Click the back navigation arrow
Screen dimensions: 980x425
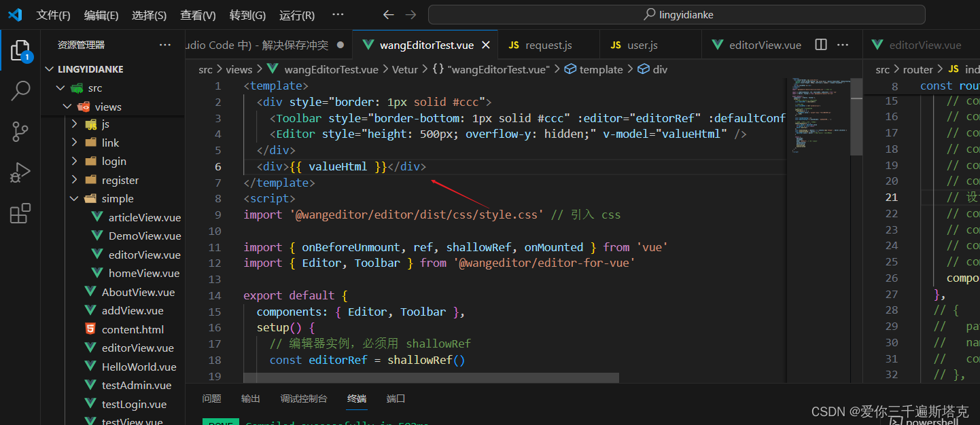point(388,14)
